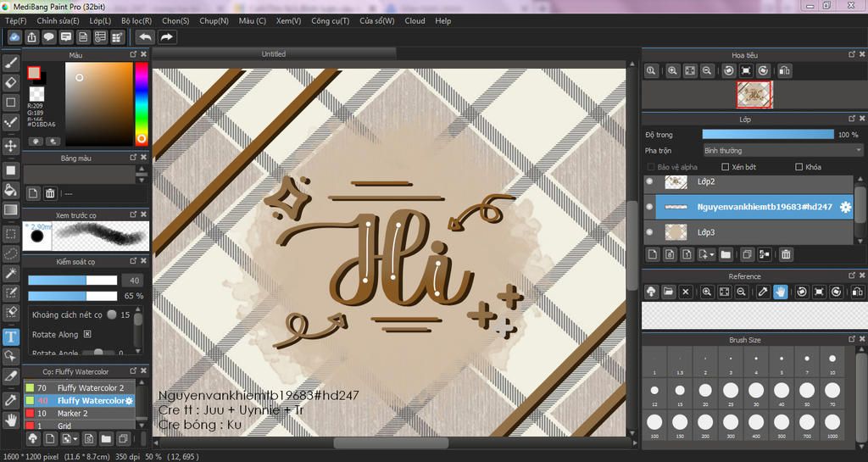Select the Hand tool in left toolbar
868x462 pixels.
(10, 420)
